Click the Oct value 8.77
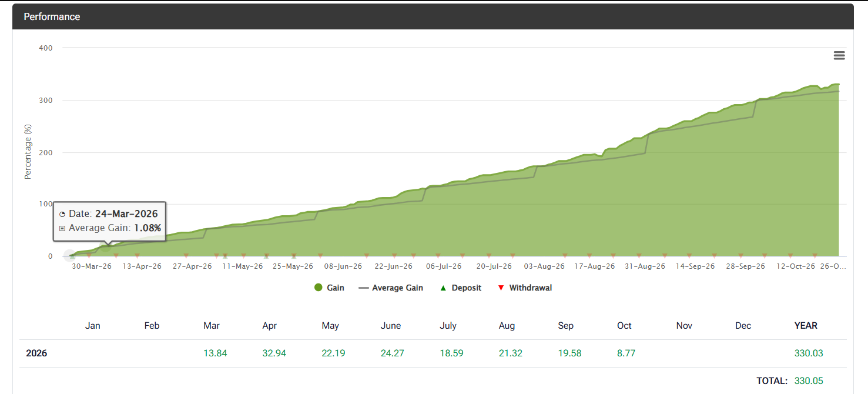Viewport: 868px width, 394px height. [x=626, y=353]
